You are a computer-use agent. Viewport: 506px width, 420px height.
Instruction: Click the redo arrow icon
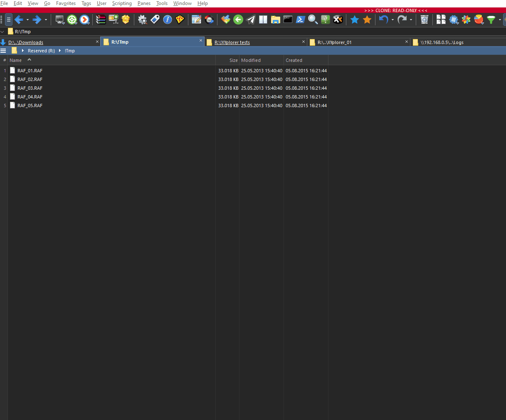[x=402, y=20]
